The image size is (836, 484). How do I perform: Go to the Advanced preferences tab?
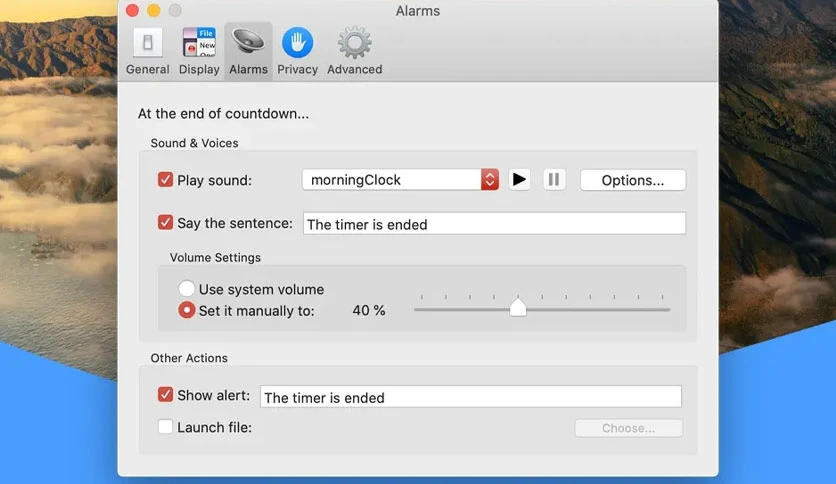click(355, 51)
